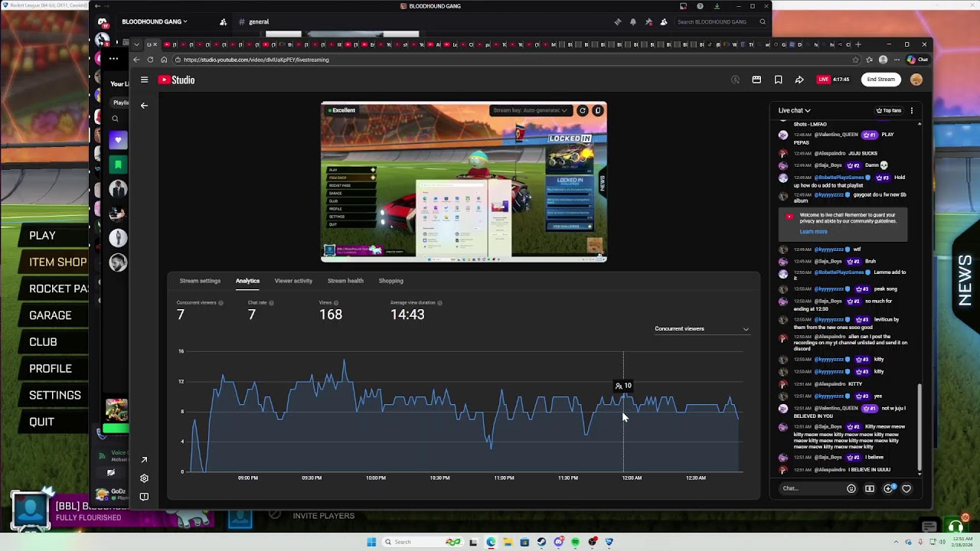
Task: Click the Super Chat money icon in chat
Action: tap(870, 488)
